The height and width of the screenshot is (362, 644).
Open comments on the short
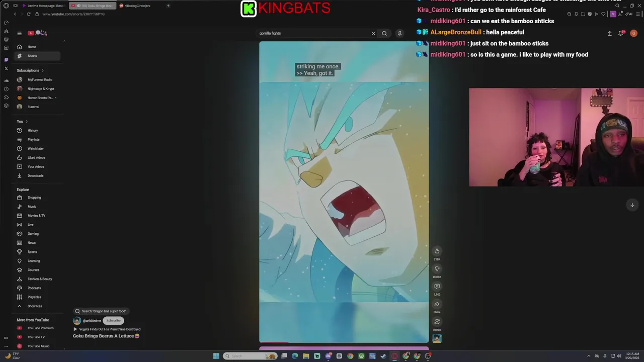click(x=437, y=286)
